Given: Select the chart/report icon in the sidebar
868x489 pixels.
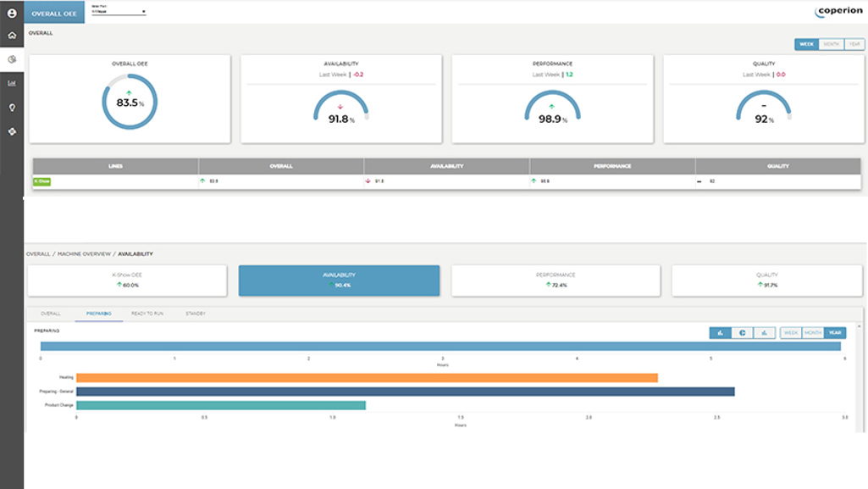Looking at the screenshot, I should (11, 84).
